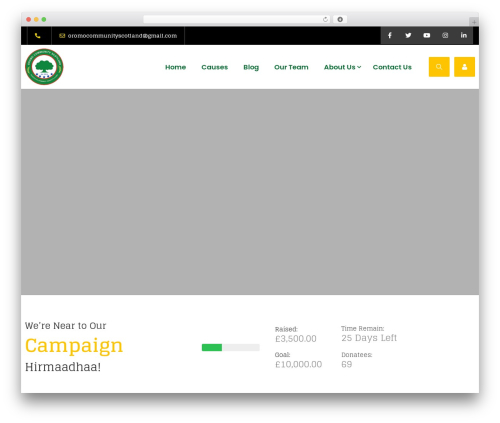Open the Twitter social icon

point(408,35)
